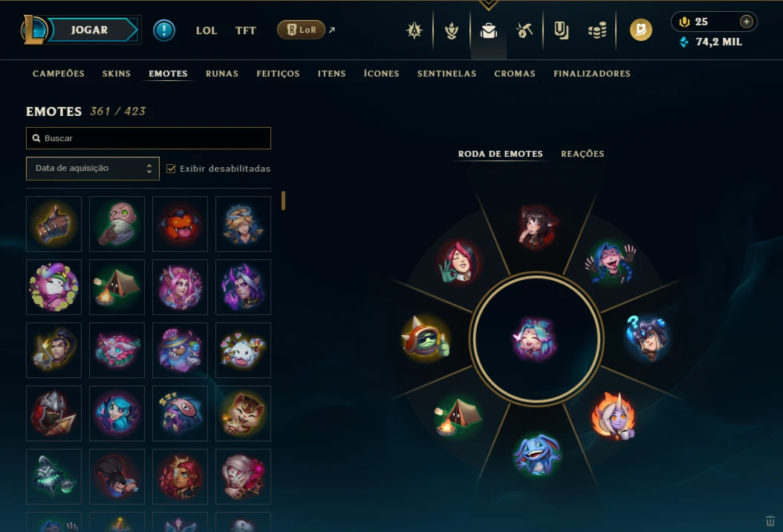Image resolution: width=783 pixels, height=532 pixels.
Task: Open the Collection briefcase icon
Action: click(488, 30)
